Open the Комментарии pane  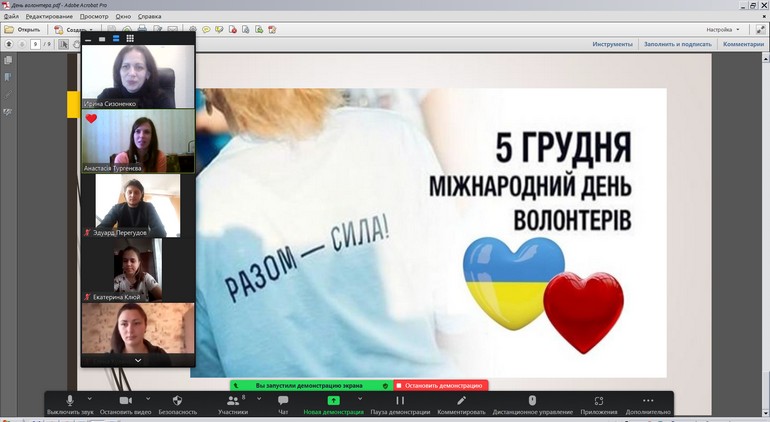743,44
